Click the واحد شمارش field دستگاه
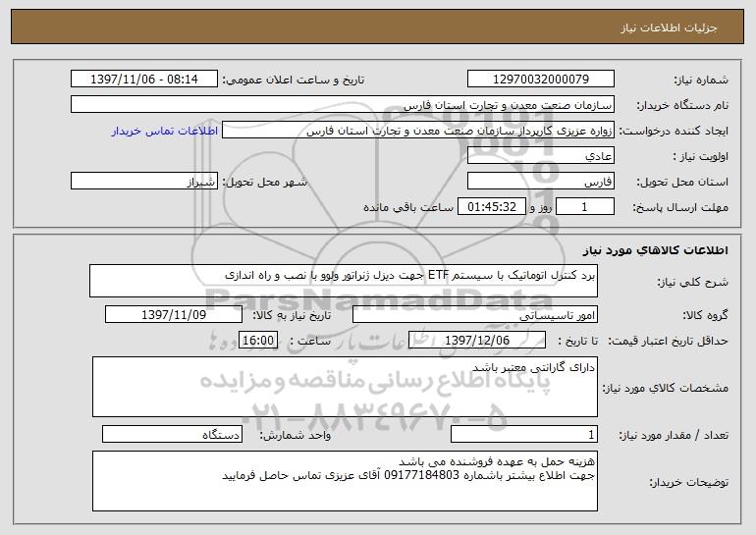 pyautogui.click(x=172, y=434)
